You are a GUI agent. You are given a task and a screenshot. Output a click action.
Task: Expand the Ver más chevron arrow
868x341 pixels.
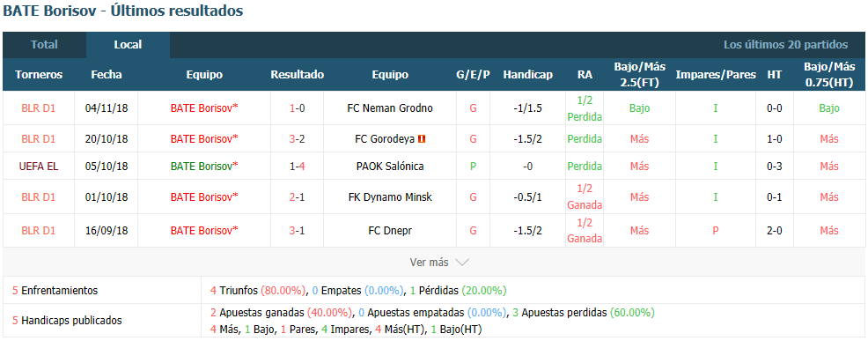coord(462,263)
